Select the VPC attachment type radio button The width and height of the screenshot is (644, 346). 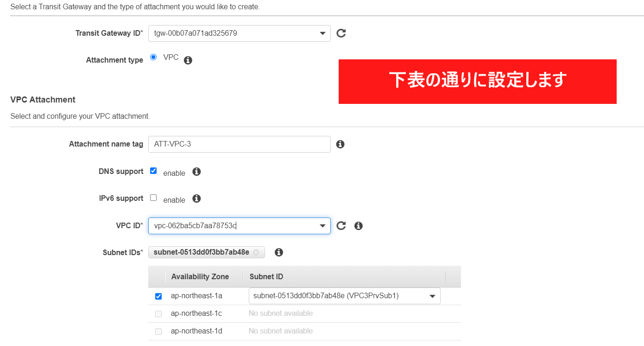click(x=153, y=57)
